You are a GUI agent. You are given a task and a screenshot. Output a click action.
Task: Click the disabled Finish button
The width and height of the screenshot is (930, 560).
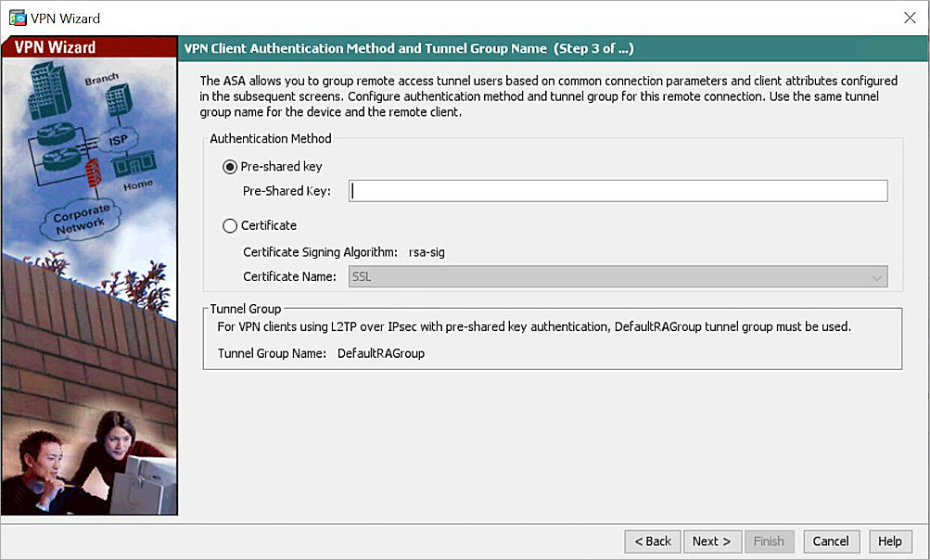770,541
